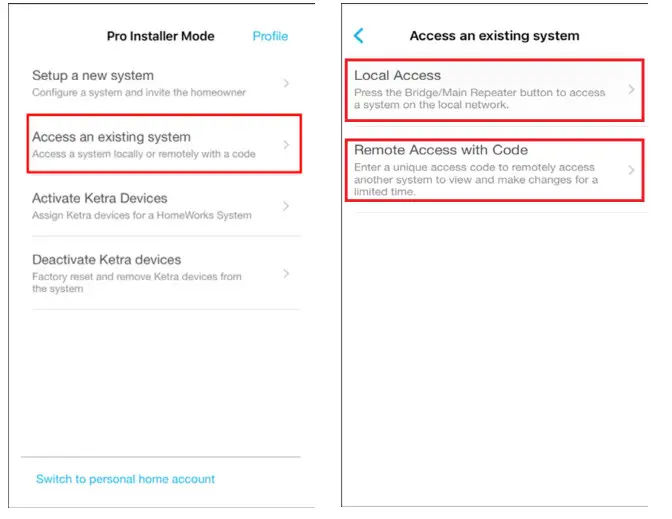Open Profile in Pro Installer Mode
The height and width of the screenshot is (519, 672).
270,36
